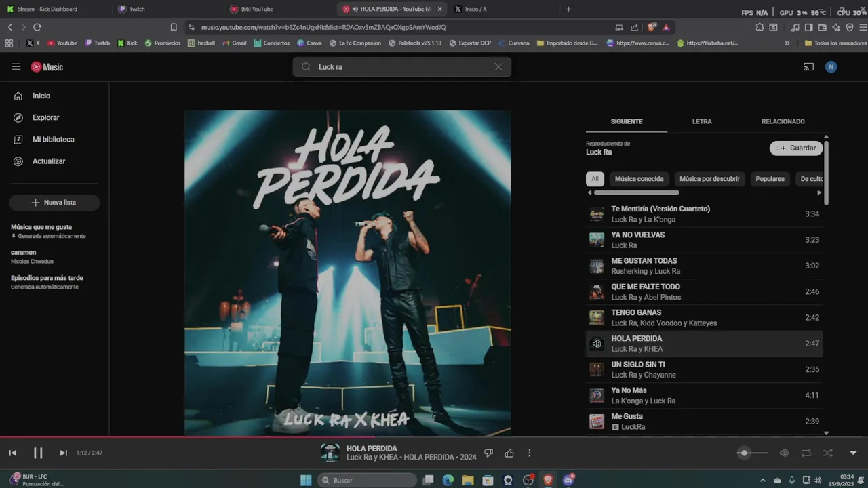Open the Todos los marcadores folder
The image size is (868, 488).
(x=835, y=43)
